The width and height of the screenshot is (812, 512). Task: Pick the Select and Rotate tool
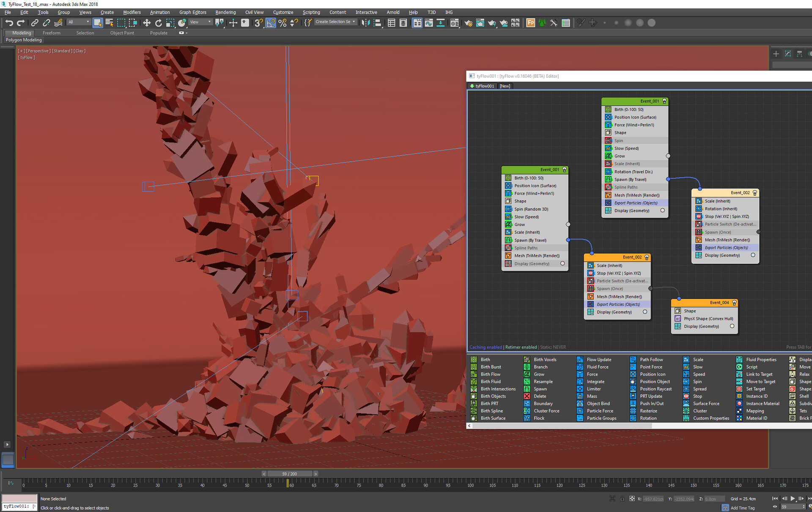[159, 23]
